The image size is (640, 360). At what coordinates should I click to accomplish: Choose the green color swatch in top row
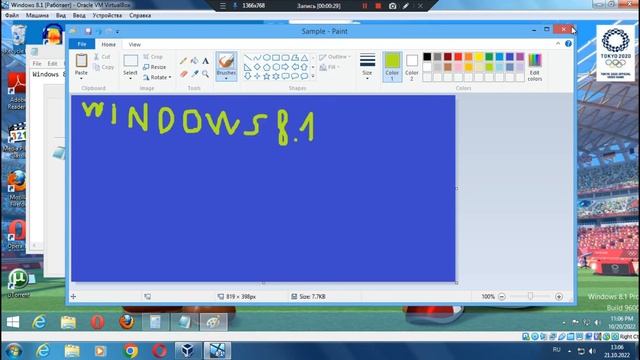coord(489,56)
